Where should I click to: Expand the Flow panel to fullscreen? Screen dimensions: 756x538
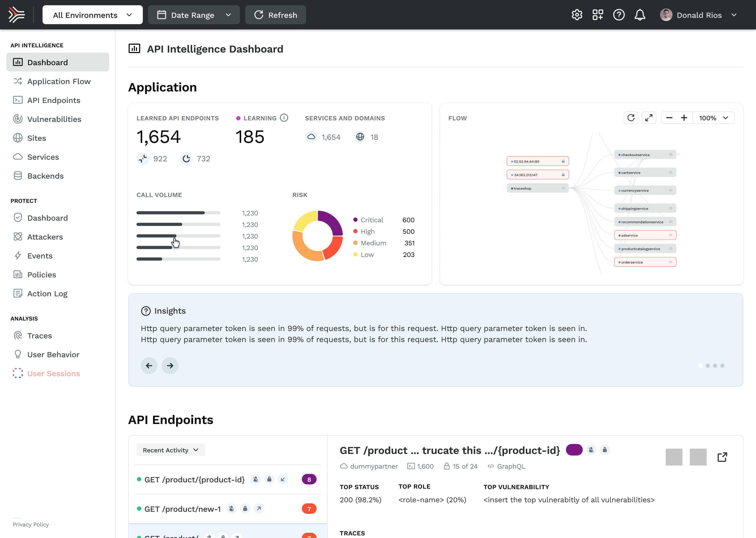648,118
